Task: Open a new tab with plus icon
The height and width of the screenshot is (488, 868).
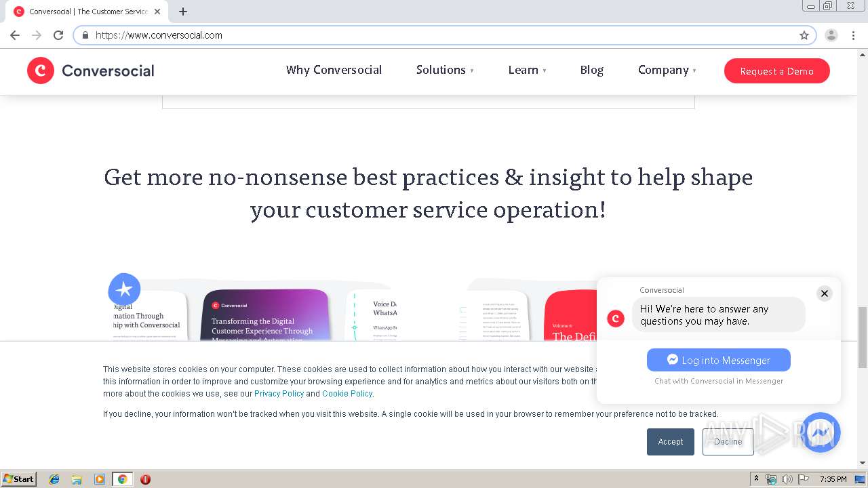Action: (x=183, y=12)
